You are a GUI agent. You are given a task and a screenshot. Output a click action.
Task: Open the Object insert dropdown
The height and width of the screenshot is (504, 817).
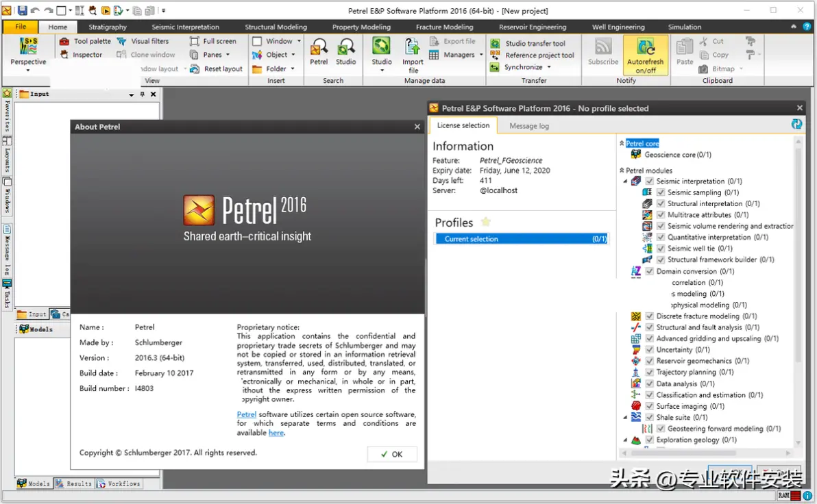click(293, 55)
